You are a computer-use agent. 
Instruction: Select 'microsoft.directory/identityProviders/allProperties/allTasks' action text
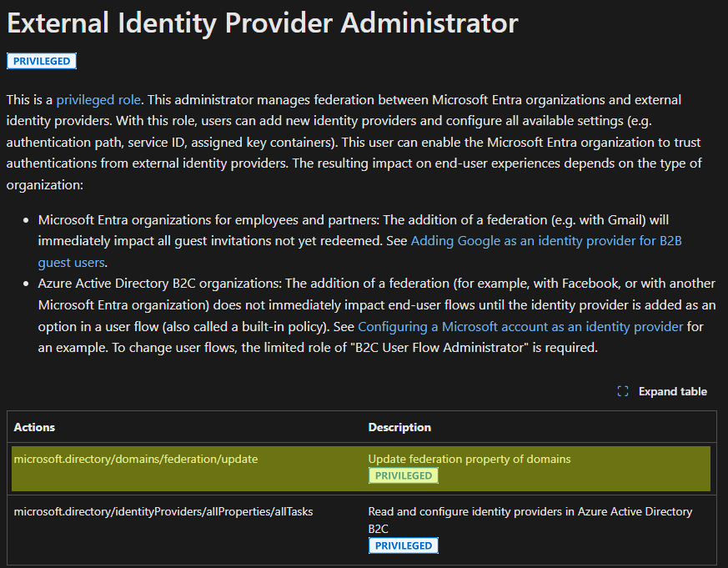tap(163, 512)
